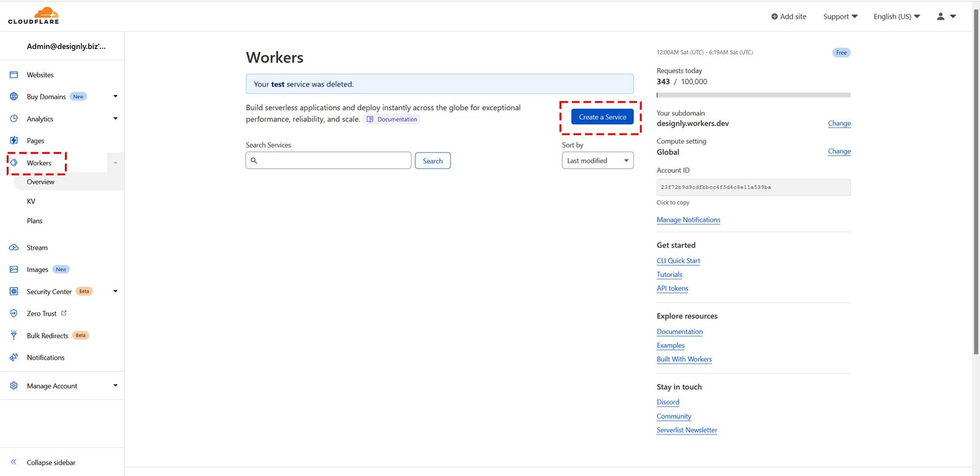Click the Workers diamond icon

pyautogui.click(x=14, y=163)
